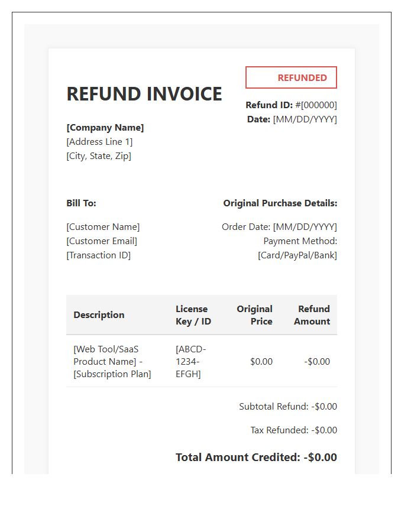Select the [Web Tool/SaaS Product Name] description cell

click(112, 362)
